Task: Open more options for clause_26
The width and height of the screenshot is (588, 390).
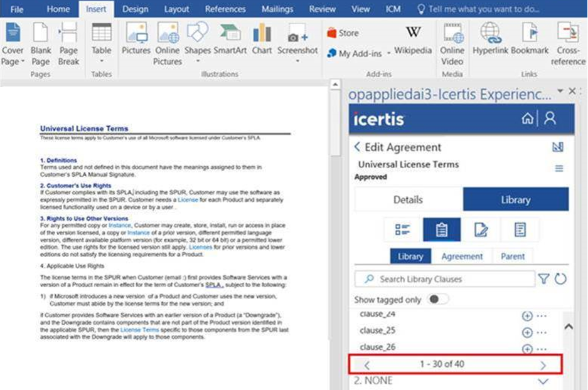Action: click(x=542, y=349)
